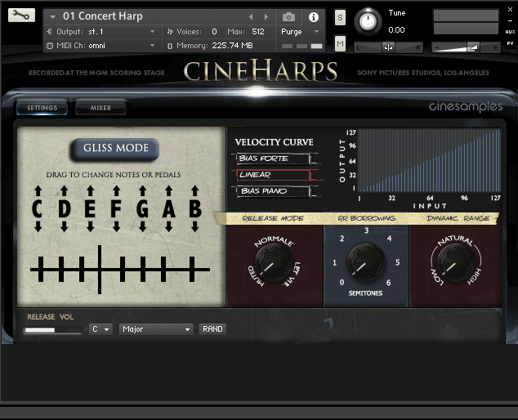Click the Dynamic Range knob
Image resolution: width=518 pixels, height=420 pixels.
pyautogui.click(x=456, y=262)
